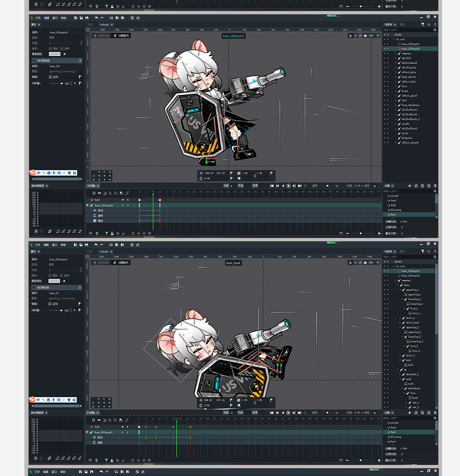Adjust playback speed slider in hurt window

(x=327, y=186)
